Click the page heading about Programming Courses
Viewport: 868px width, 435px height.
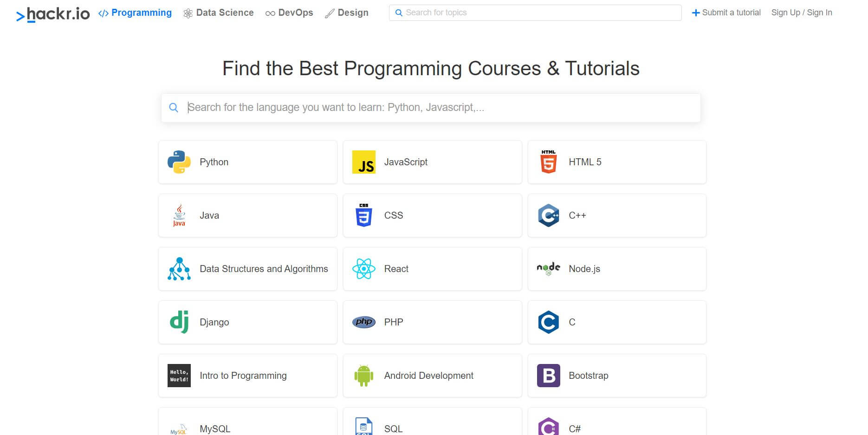click(x=431, y=69)
